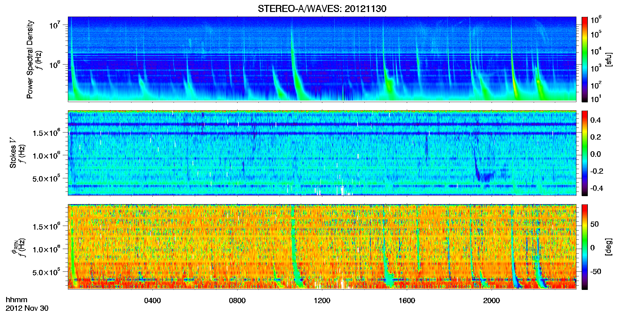644x332 pixels.
Task: Click the 10^6 value on sfu color bar
Action: pyautogui.click(x=596, y=20)
